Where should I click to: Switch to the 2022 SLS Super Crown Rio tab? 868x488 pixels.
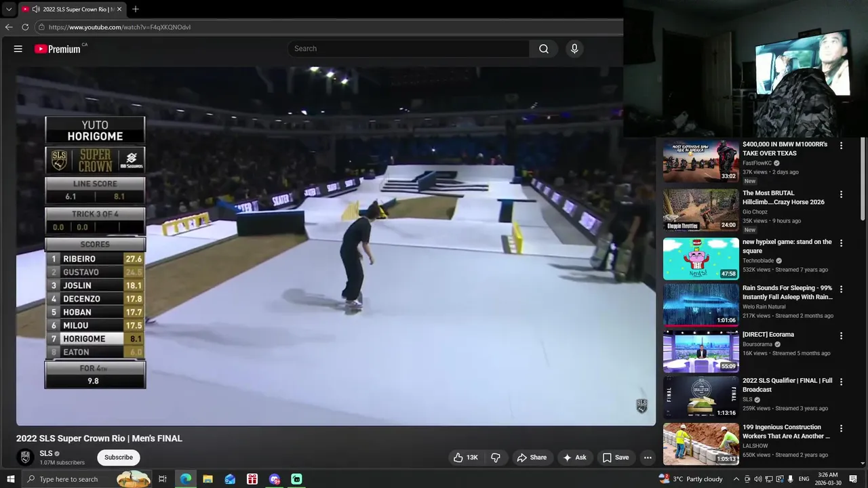71,9
